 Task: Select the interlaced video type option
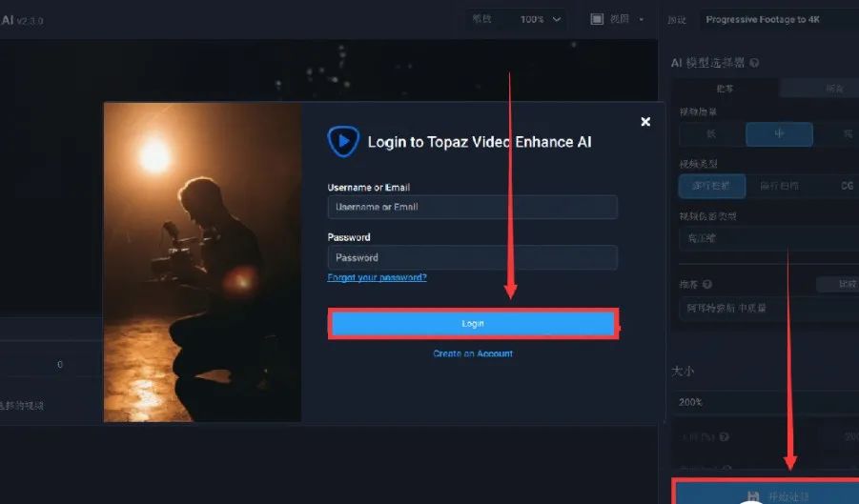click(x=779, y=186)
